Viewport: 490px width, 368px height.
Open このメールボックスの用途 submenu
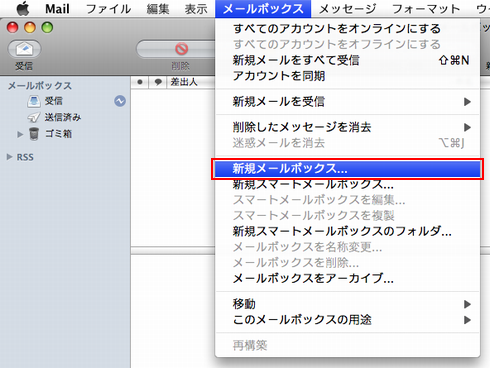point(347,320)
